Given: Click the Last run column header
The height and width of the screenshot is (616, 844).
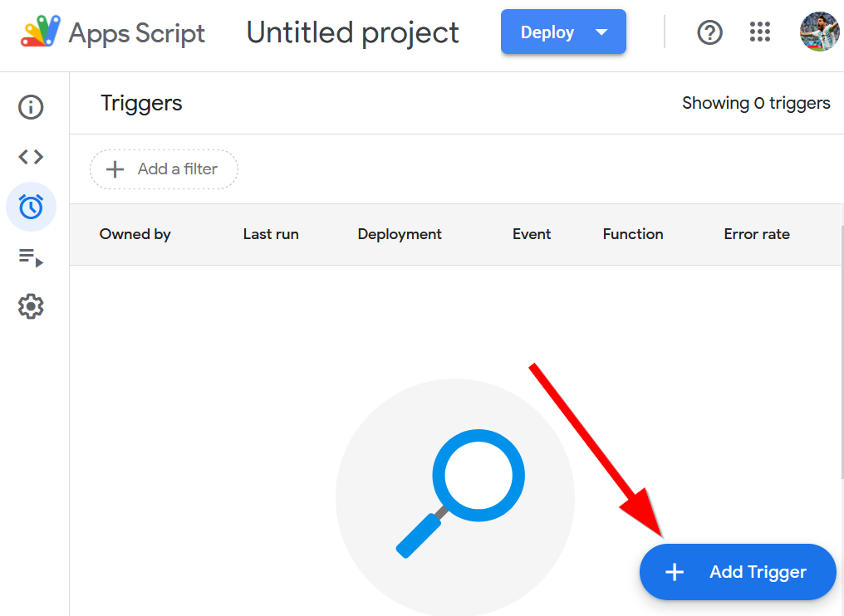Looking at the screenshot, I should [x=271, y=234].
